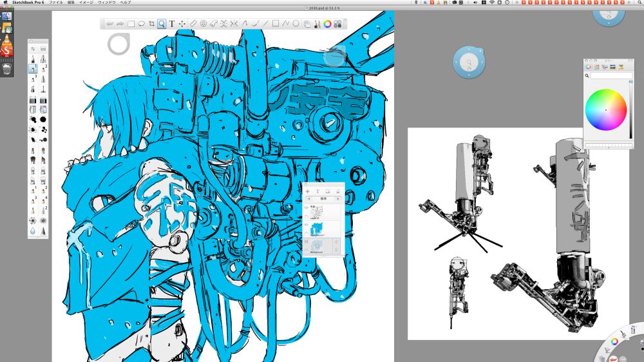Enable the horizontal symmetry tool
The width and height of the screenshot is (644, 362).
tap(223, 24)
